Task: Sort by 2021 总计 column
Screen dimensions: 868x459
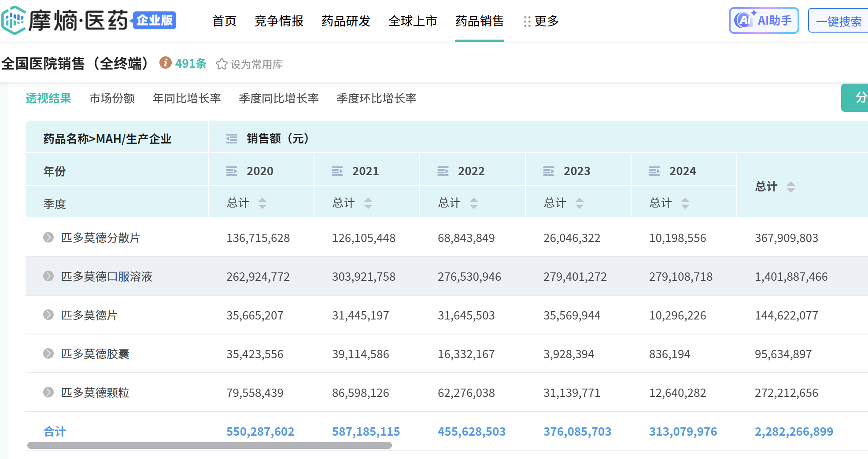Action: (x=368, y=203)
